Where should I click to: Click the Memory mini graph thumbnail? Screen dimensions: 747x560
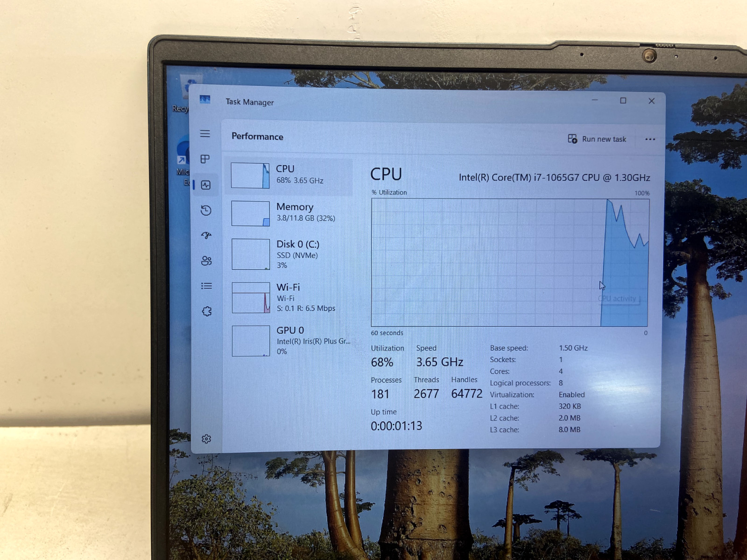[x=251, y=214]
